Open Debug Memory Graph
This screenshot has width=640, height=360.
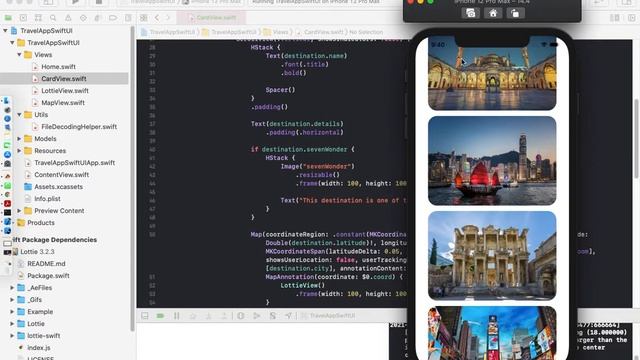coord(257,316)
